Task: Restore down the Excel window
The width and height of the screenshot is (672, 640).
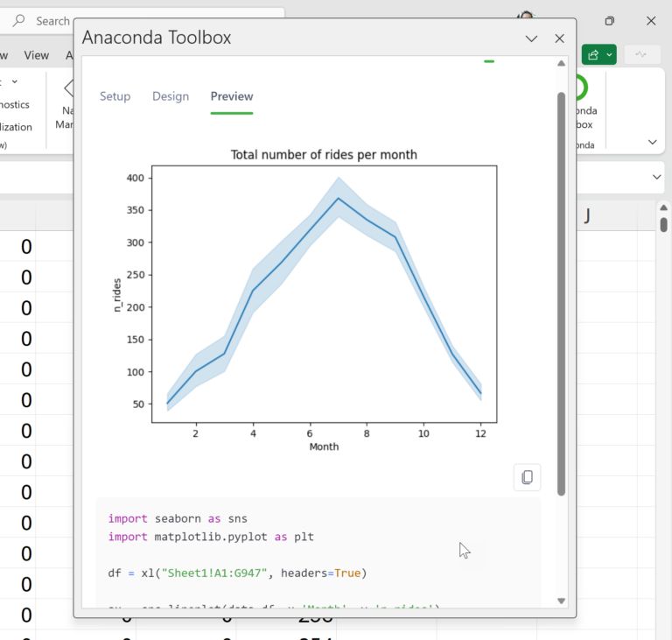Action: point(610,21)
